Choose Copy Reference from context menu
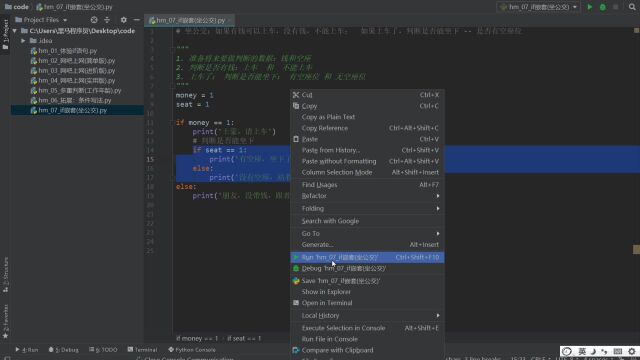The width and height of the screenshot is (640, 360). pos(367,128)
